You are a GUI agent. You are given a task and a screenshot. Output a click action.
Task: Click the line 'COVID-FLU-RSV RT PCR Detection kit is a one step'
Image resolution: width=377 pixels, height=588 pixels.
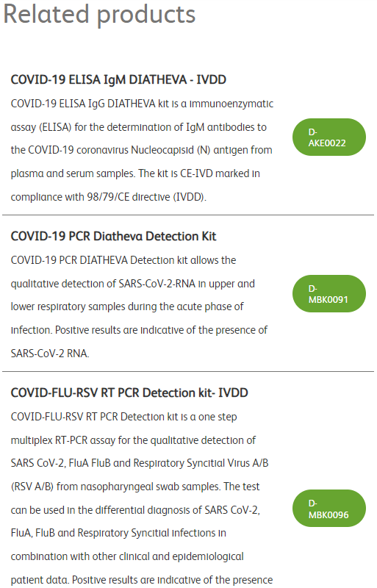click(123, 417)
